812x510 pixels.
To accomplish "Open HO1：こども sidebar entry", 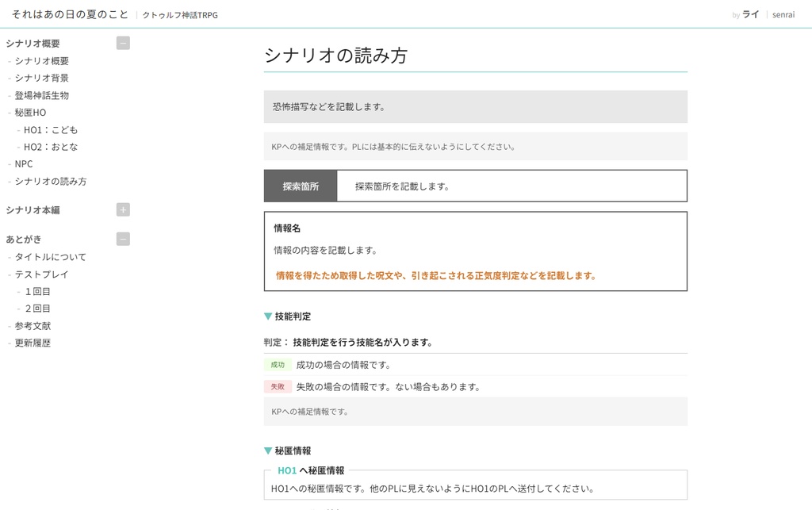I will (51, 130).
